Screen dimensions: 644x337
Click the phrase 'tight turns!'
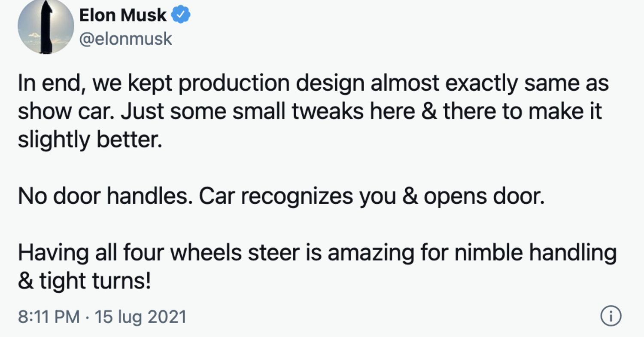95,281
